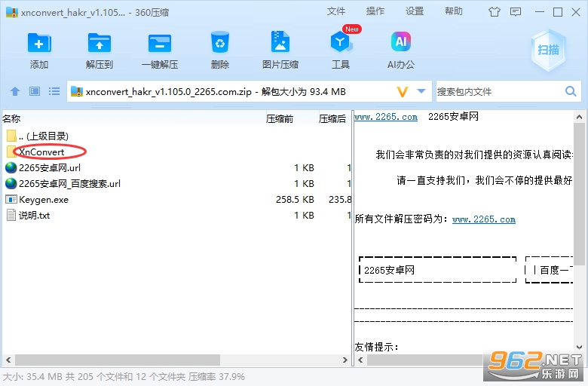Select the 2265安卓网.url globe icon
This screenshot has width=588, height=386.
pyautogui.click(x=11, y=167)
